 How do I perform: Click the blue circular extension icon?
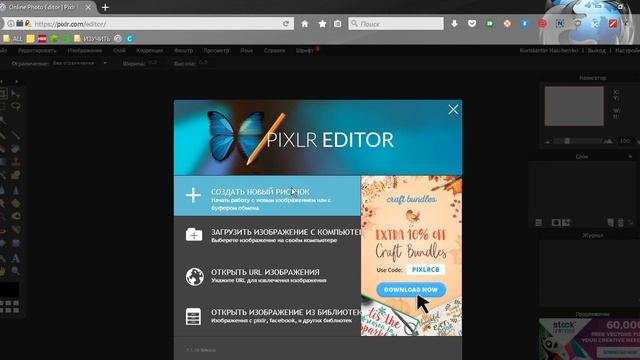[x=524, y=24]
